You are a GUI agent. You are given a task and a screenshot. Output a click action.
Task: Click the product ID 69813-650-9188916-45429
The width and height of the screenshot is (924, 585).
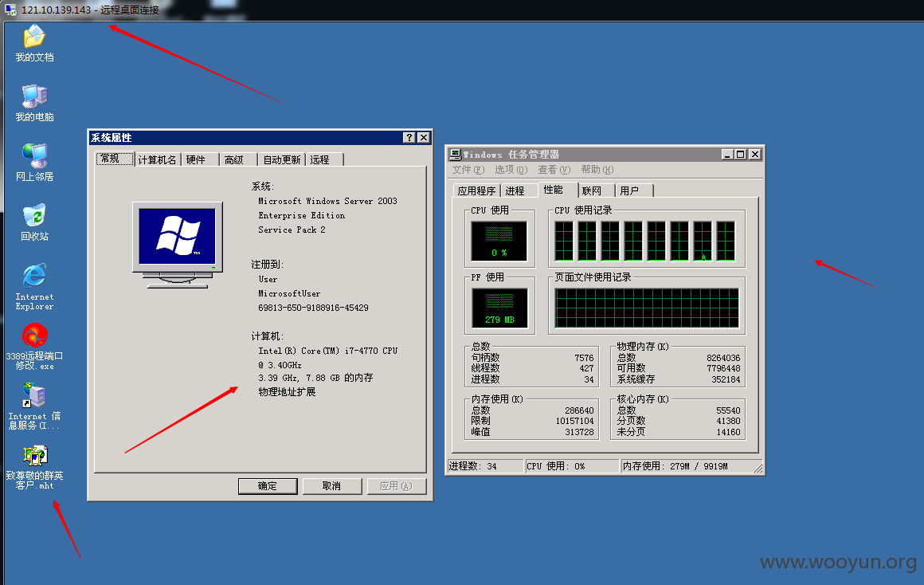click(x=314, y=308)
